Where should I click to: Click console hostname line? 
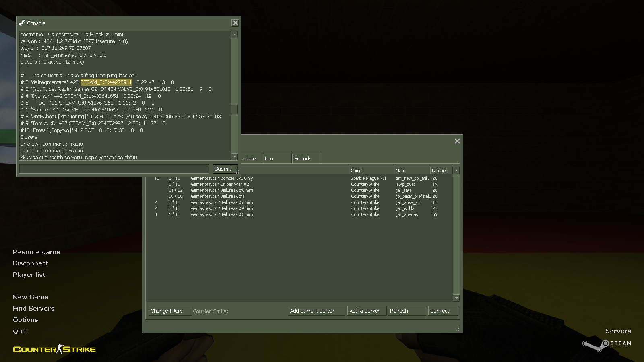tap(72, 35)
